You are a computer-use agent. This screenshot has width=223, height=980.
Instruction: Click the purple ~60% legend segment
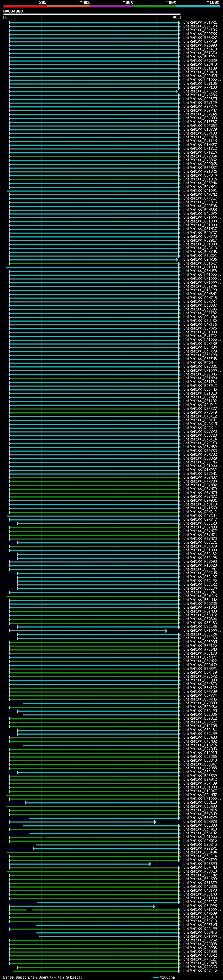[111, 6]
